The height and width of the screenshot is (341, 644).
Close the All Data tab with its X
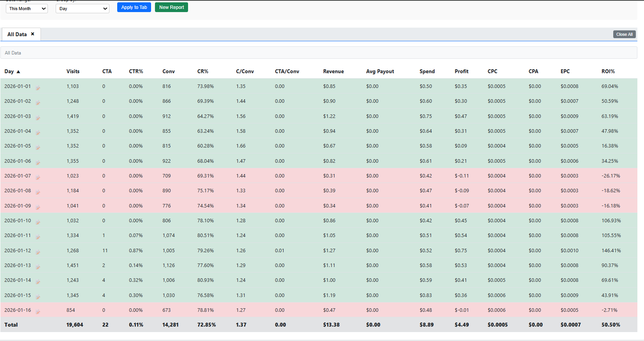[33, 34]
